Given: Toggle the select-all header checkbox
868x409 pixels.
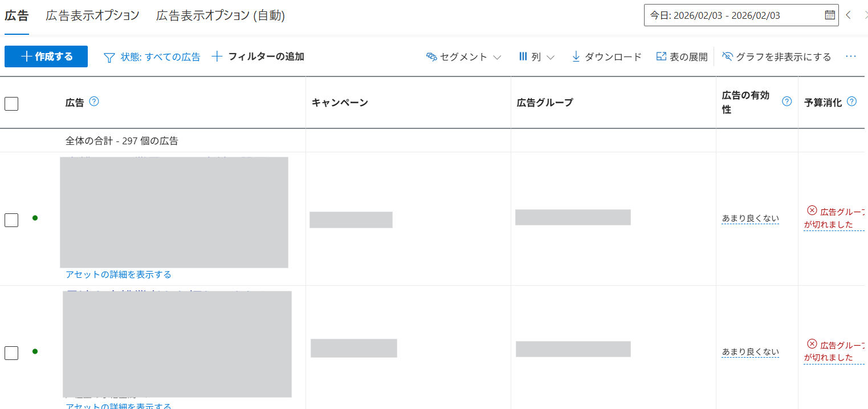Looking at the screenshot, I should click(11, 103).
